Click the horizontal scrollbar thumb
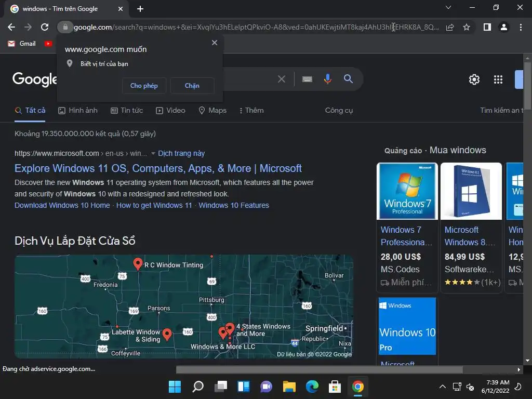This screenshot has height=399, width=532. (x=320, y=369)
